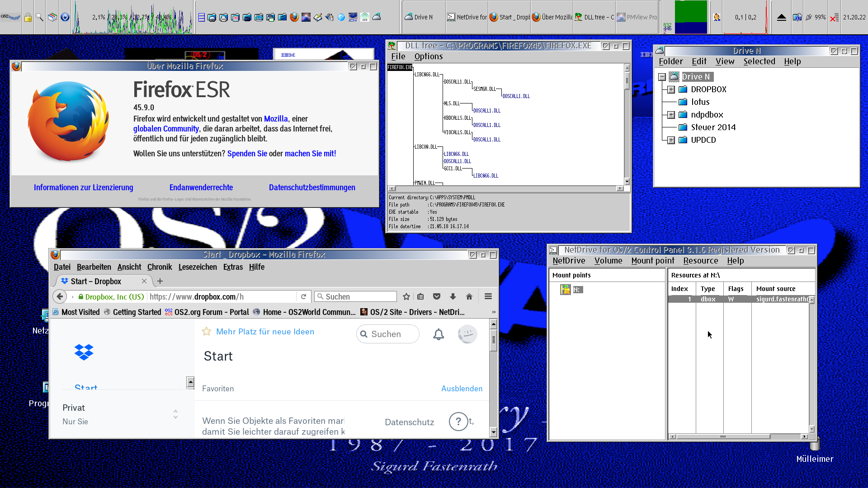
Task: Open the OS2 Warp menu button
Action: tap(10, 17)
